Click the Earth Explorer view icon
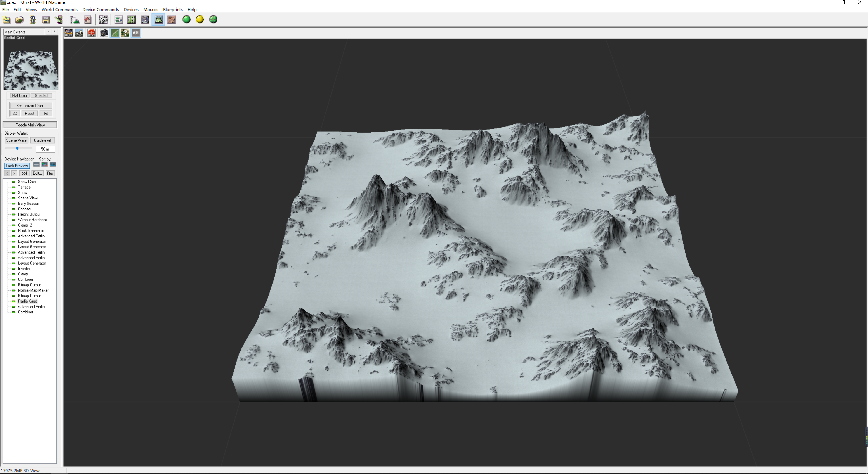868x474 pixels. pyautogui.click(x=145, y=19)
